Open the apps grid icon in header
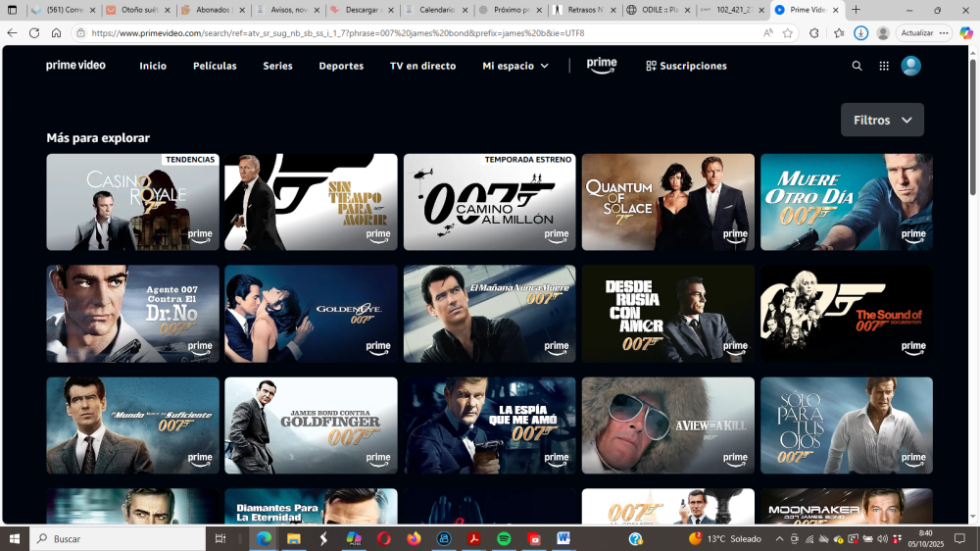This screenshot has height=551, width=980. pos(884,66)
